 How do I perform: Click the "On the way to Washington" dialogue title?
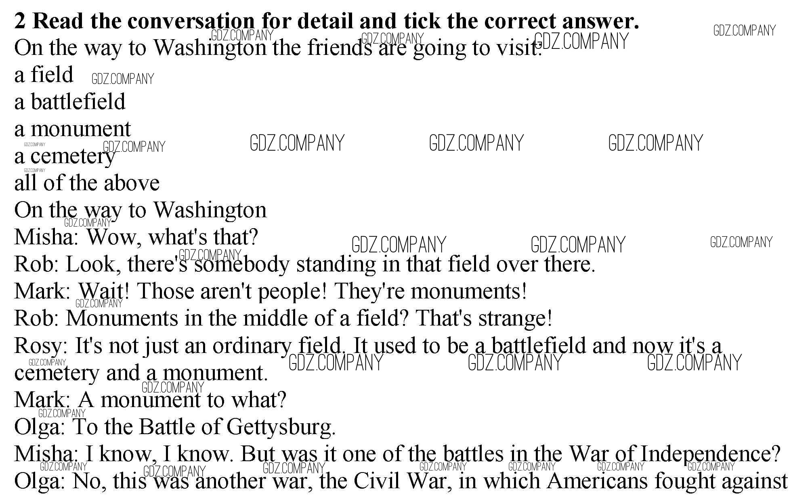pos(141,210)
